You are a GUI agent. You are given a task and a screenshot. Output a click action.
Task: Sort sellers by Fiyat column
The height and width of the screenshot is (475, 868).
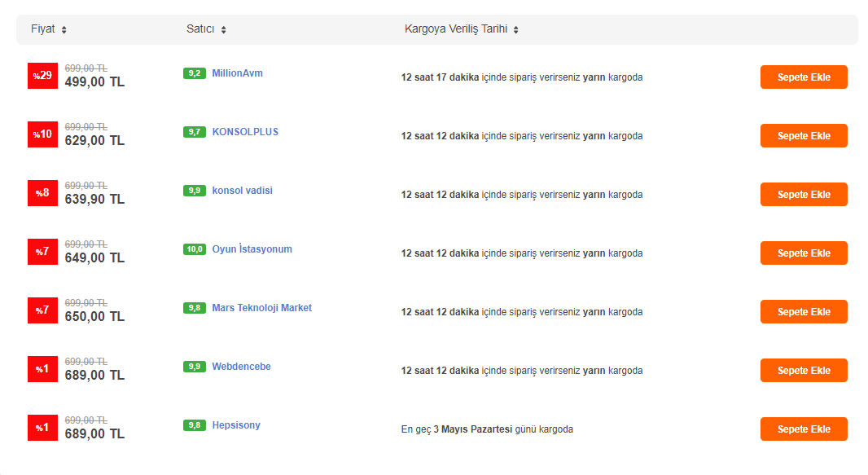coord(49,29)
